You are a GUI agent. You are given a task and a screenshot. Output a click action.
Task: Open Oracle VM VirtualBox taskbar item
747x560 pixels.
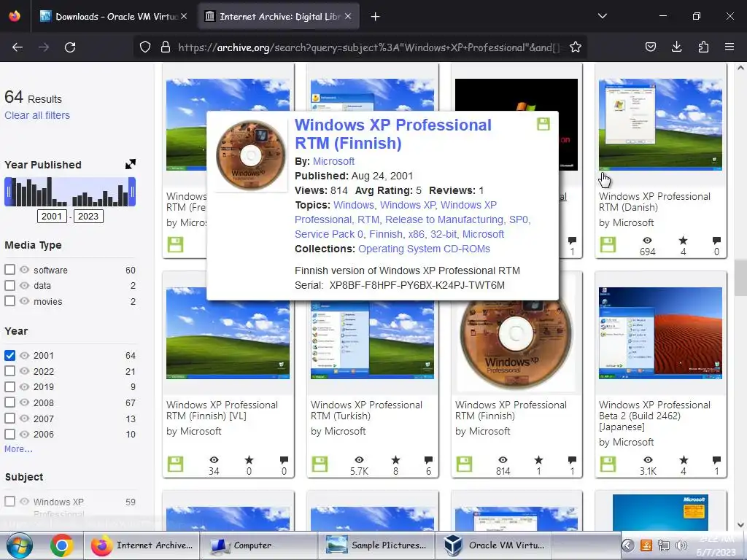(x=494, y=545)
